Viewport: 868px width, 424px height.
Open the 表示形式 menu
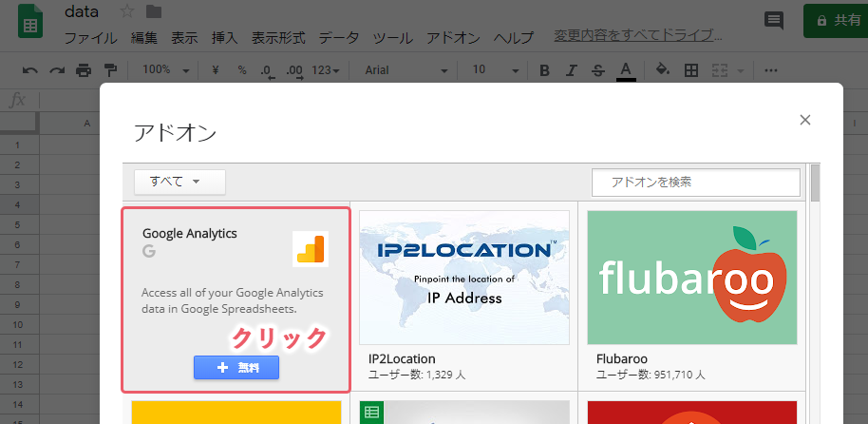(x=278, y=38)
